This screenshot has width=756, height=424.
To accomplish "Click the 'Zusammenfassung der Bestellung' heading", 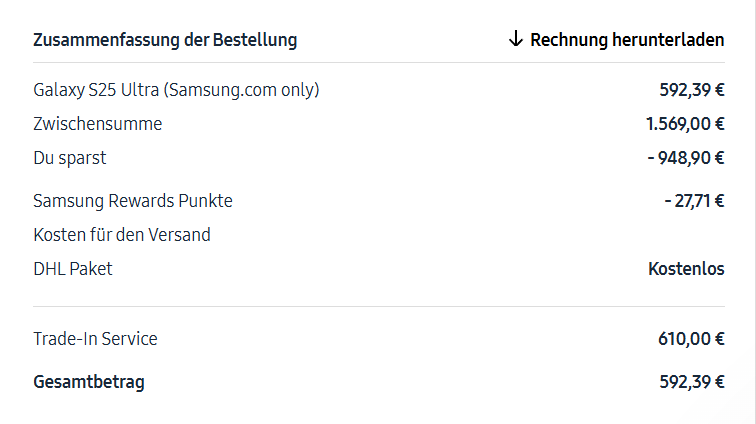I will (x=165, y=40).
